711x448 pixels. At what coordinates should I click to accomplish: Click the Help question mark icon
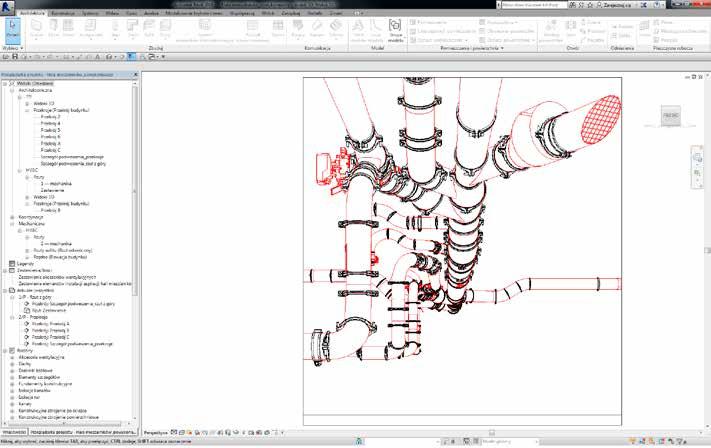click(657, 5)
